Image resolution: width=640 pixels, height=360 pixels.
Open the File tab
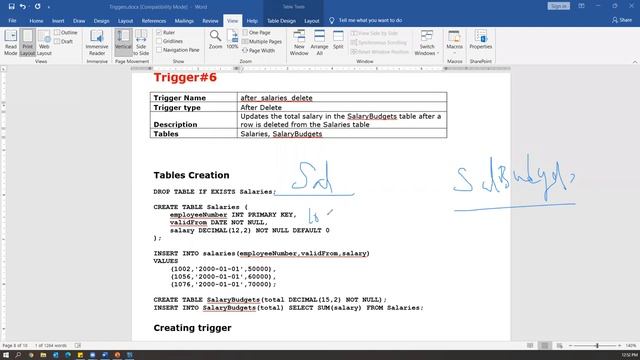(x=12, y=20)
